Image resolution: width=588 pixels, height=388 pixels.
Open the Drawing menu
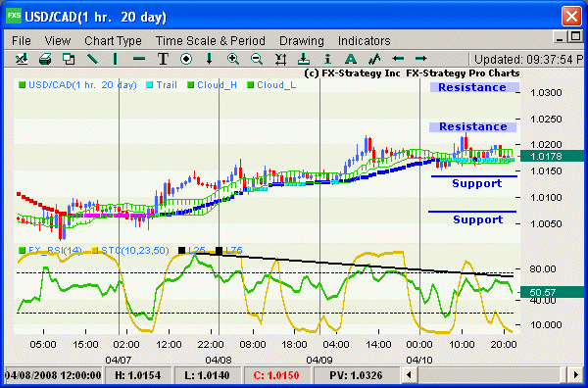[x=302, y=40]
